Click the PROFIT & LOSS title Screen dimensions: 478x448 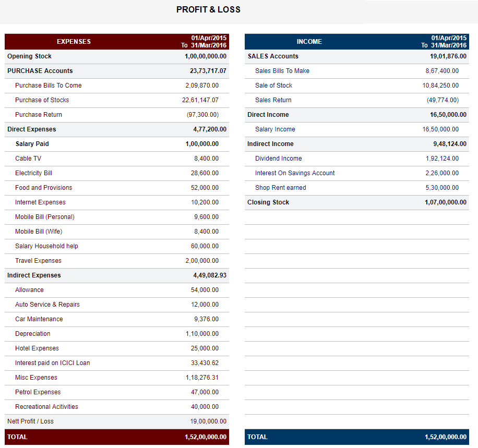pyautogui.click(x=208, y=10)
